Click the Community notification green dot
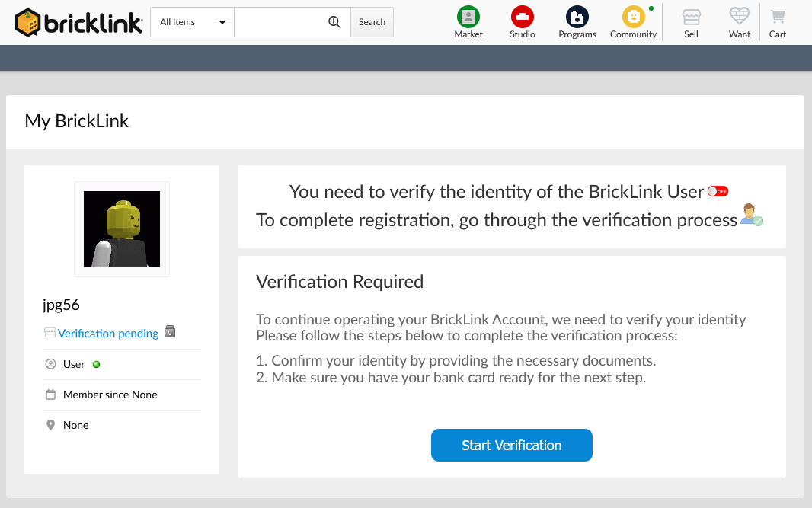Image resolution: width=812 pixels, height=508 pixels. pos(651,8)
